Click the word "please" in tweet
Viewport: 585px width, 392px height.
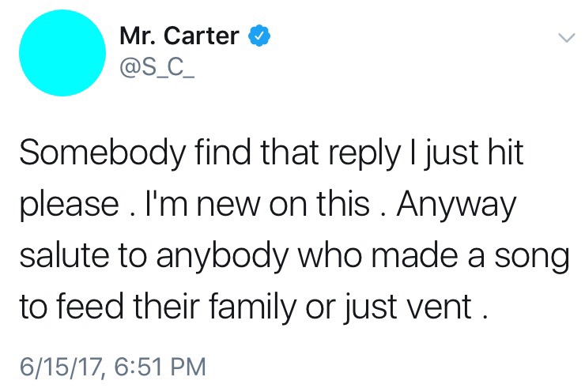(x=70, y=206)
